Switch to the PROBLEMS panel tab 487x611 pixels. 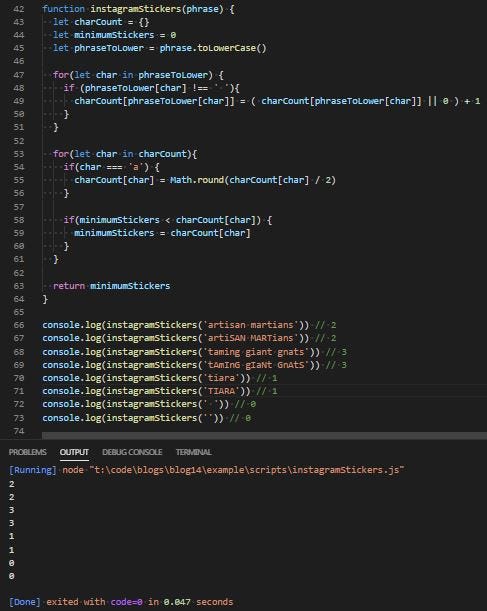click(28, 452)
